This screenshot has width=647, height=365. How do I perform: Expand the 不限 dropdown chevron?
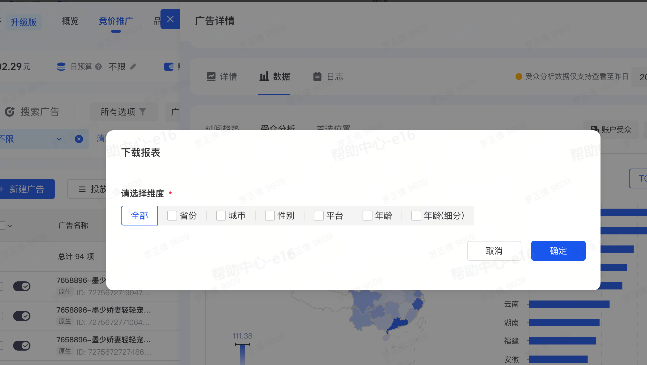point(59,139)
